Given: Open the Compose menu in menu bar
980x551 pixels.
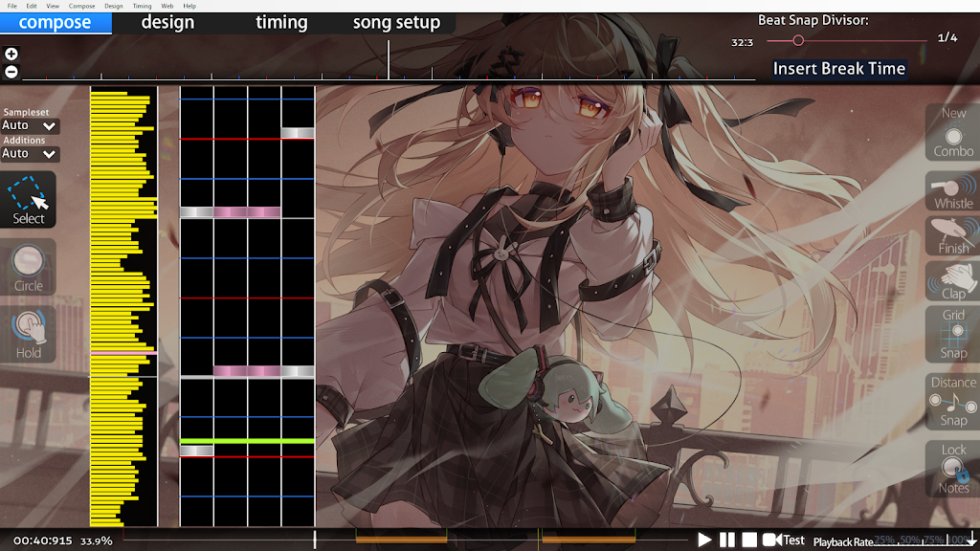Looking at the screenshot, I should [82, 6].
